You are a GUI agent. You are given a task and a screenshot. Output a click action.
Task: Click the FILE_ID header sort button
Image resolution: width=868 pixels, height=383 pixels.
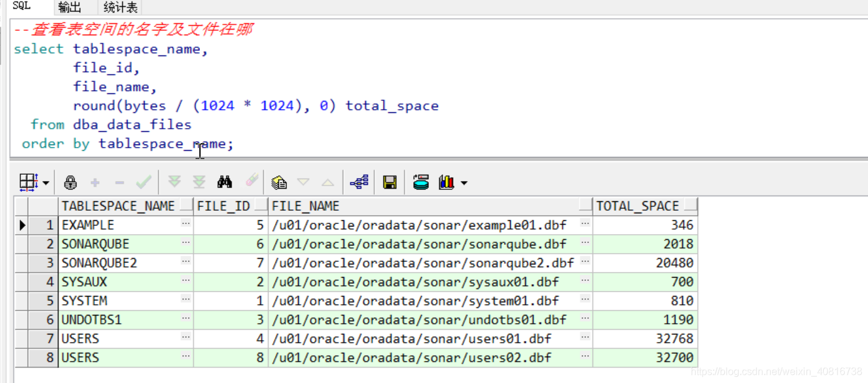[261, 206]
